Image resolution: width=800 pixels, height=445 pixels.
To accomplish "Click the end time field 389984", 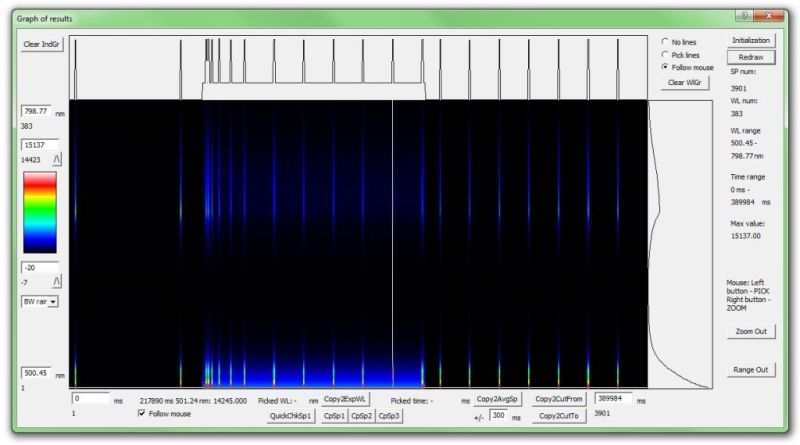I will (x=613, y=398).
